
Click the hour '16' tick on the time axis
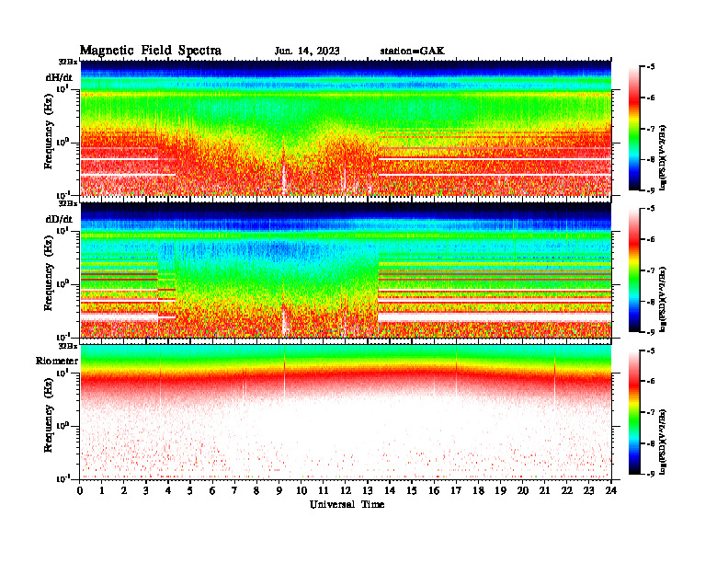tap(434, 490)
